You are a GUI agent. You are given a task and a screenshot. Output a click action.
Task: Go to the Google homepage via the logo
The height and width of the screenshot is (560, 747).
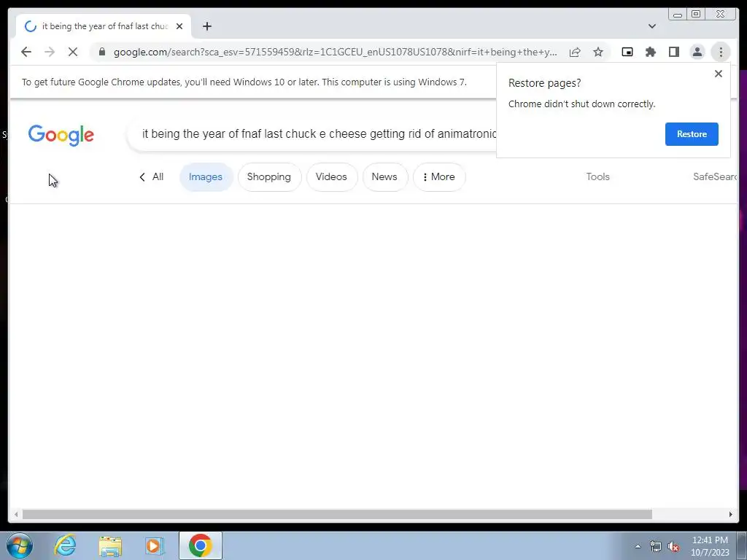61,135
